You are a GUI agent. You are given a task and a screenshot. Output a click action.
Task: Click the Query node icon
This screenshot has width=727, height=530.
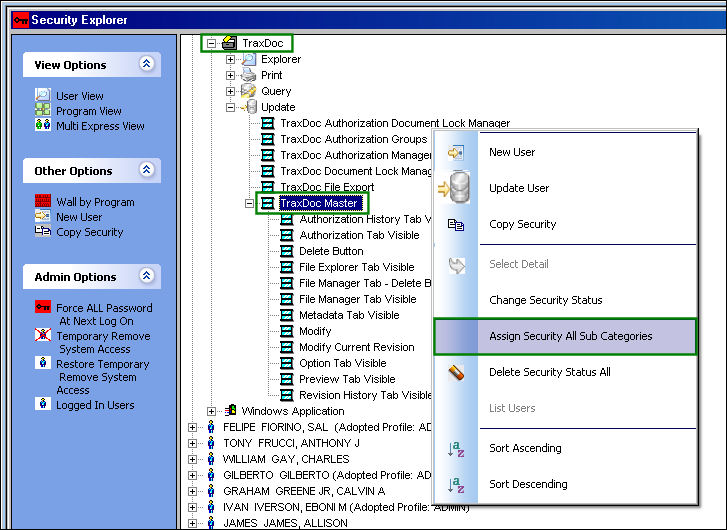[x=249, y=91]
